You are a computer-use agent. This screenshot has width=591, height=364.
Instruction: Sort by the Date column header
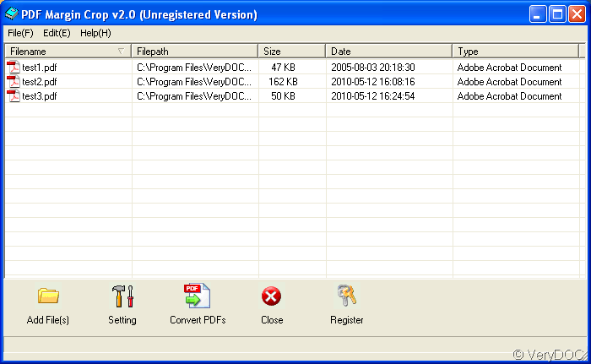[x=388, y=52]
